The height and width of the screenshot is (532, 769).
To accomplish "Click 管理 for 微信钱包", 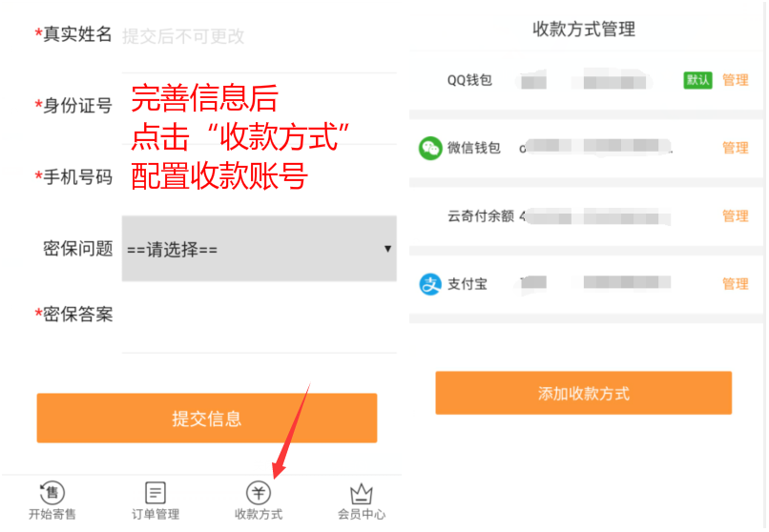I will (736, 148).
